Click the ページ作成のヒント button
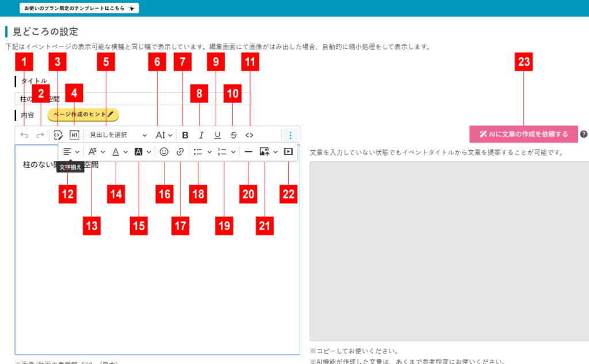 point(83,115)
